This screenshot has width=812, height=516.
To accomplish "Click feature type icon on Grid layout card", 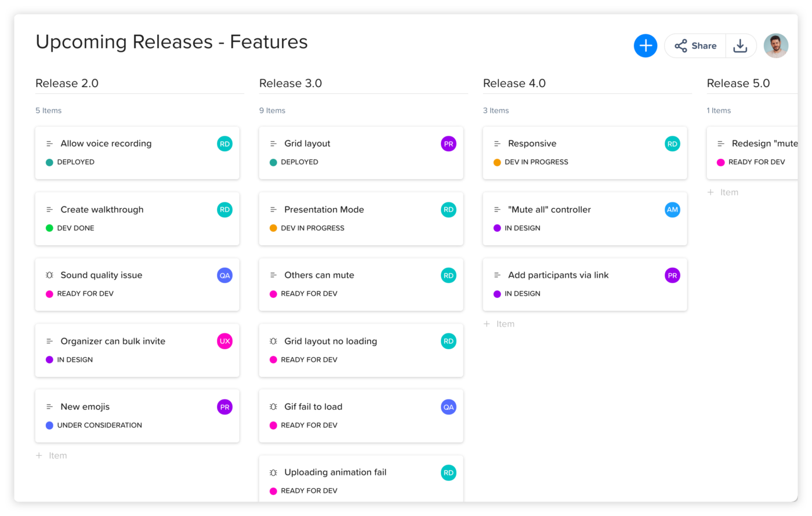I will pyautogui.click(x=273, y=144).
